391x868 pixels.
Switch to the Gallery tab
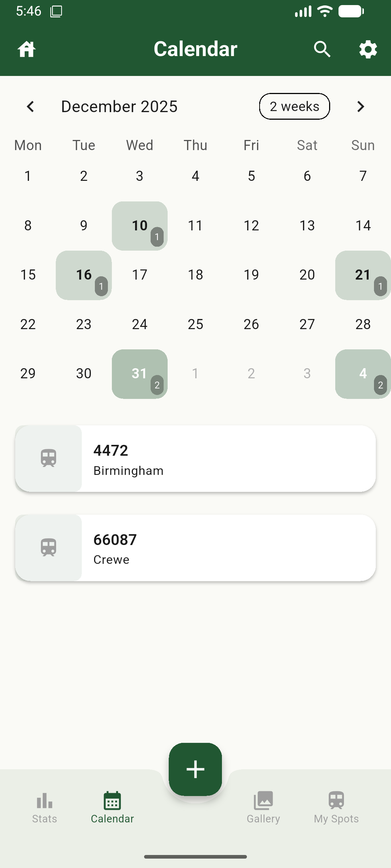(x=263, y=807)
